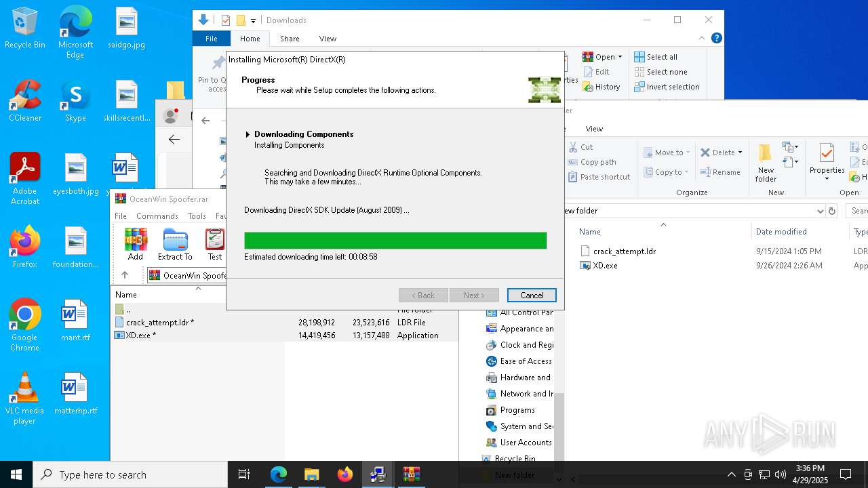The width and height of the screenshot is (868, 488).
Task: Open Windows Start menu
Action: pyautogui.click(x=16, y=474)
